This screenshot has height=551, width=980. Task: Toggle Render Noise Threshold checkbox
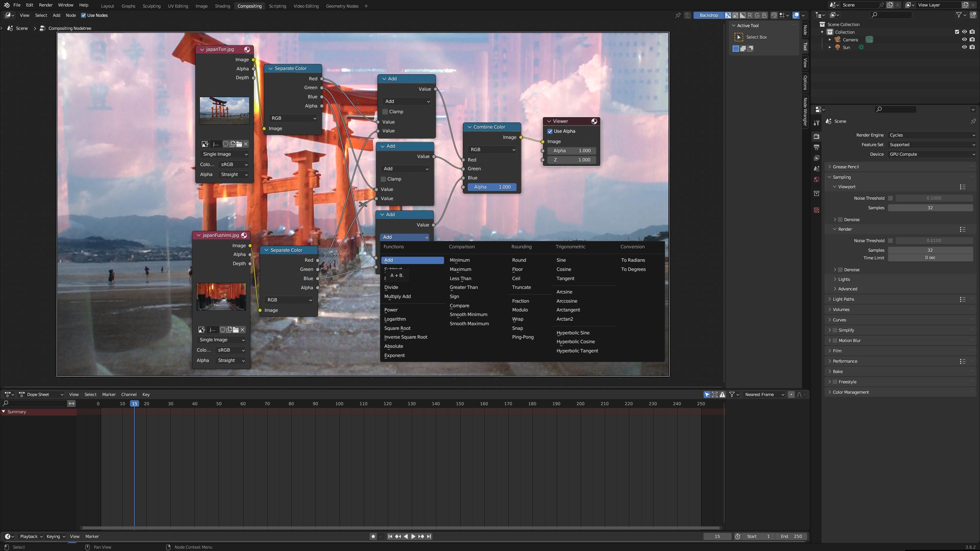890,241
